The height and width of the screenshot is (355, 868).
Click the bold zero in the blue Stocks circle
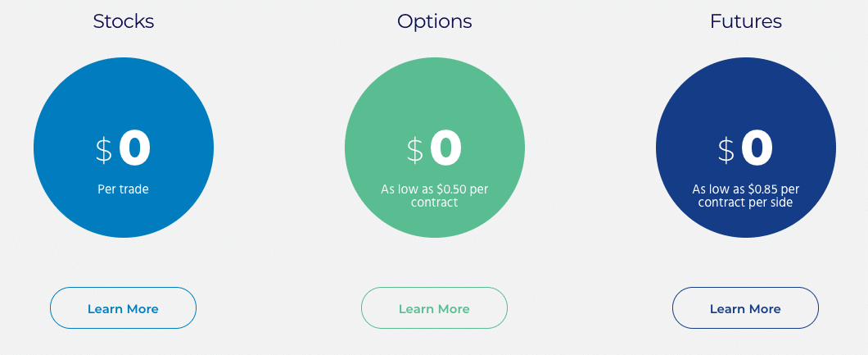(x=134, y=148)
